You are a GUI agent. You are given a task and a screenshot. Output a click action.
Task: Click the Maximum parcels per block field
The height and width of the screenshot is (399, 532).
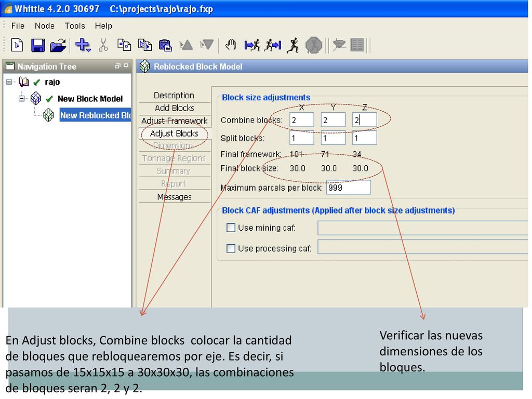point(349,187)
